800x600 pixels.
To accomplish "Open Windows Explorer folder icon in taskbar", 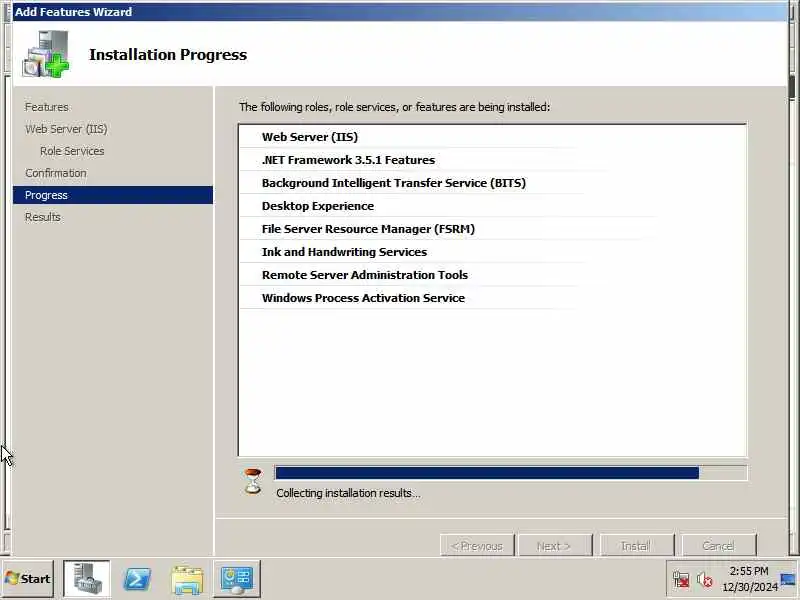I will tap(187, 580).
